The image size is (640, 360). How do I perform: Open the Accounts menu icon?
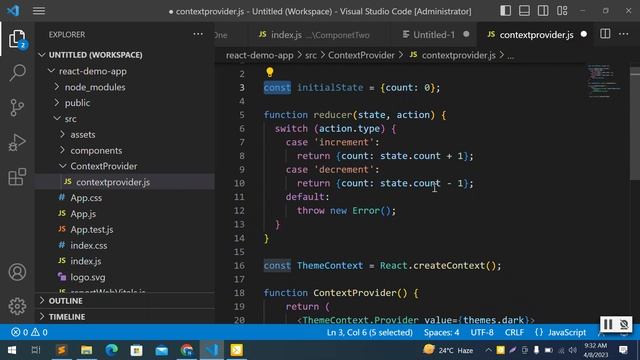pos(17,272)
